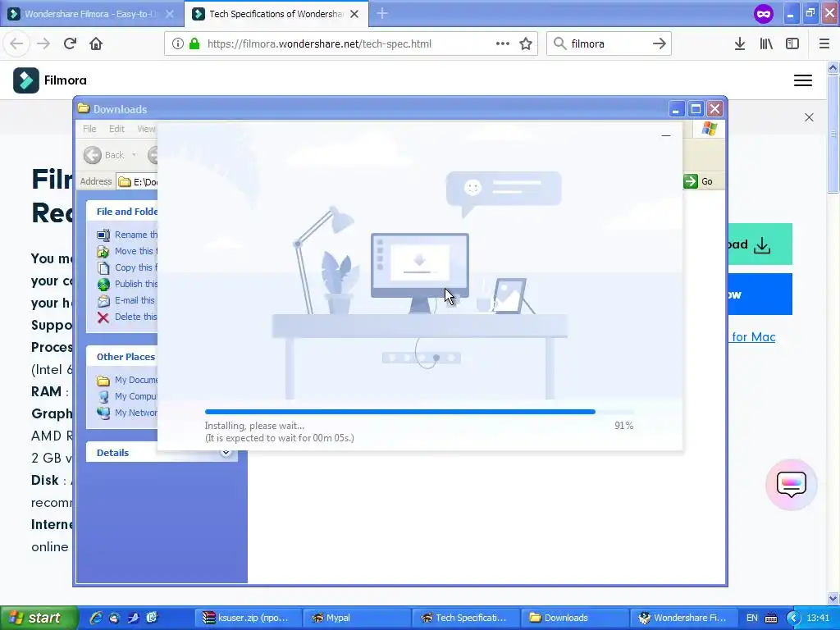Click E-mail this file task
The height and width of the screenshot is (630, 840).
(x=126, y=300)
